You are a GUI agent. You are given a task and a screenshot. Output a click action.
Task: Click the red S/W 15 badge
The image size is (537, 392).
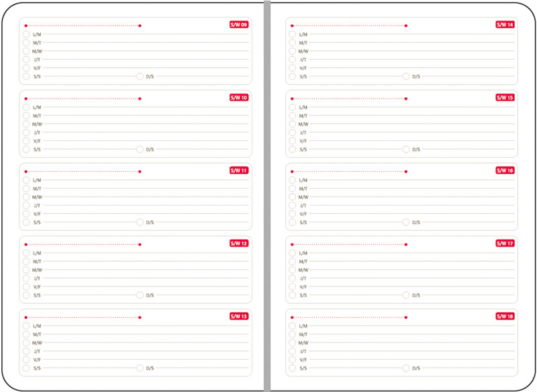505,97
